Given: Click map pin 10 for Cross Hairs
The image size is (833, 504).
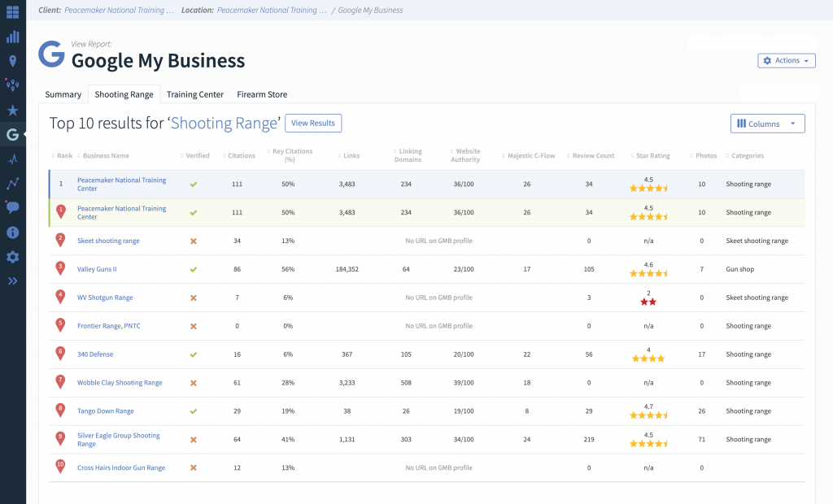Looking at the screenshot, I should pyautogui.click(x=60, y=467).
